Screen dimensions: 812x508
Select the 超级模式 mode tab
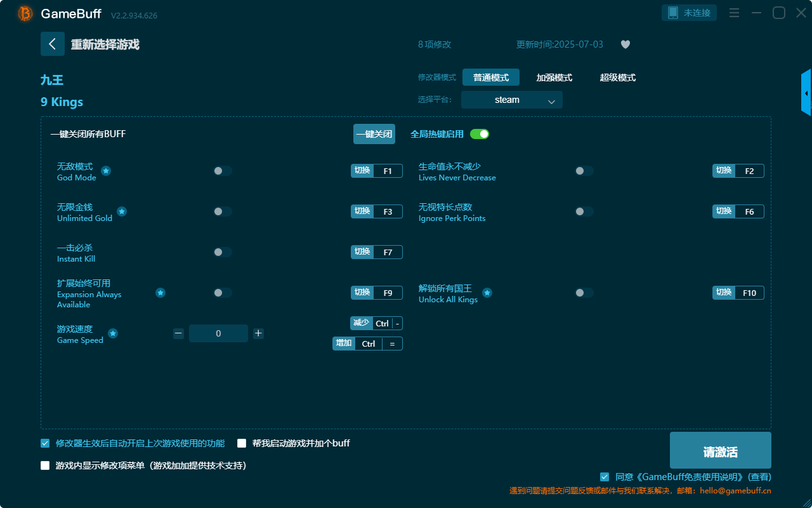[617, 77]
